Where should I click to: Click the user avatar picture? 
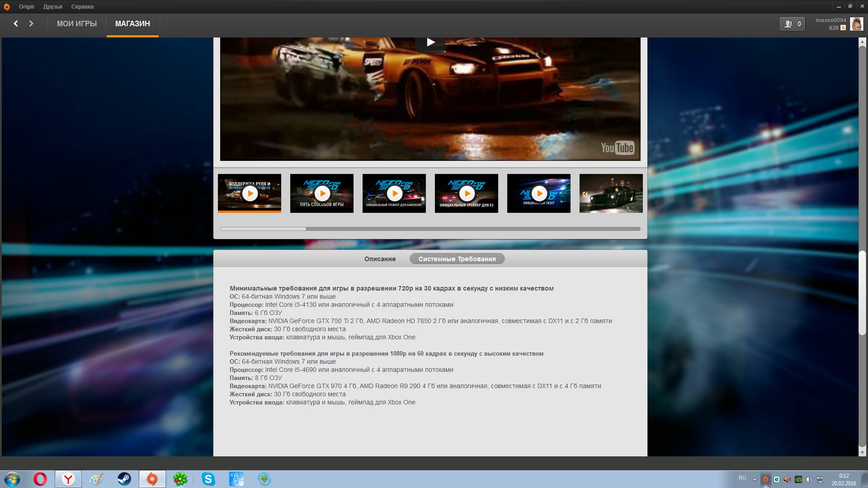[x=856, y=24]
